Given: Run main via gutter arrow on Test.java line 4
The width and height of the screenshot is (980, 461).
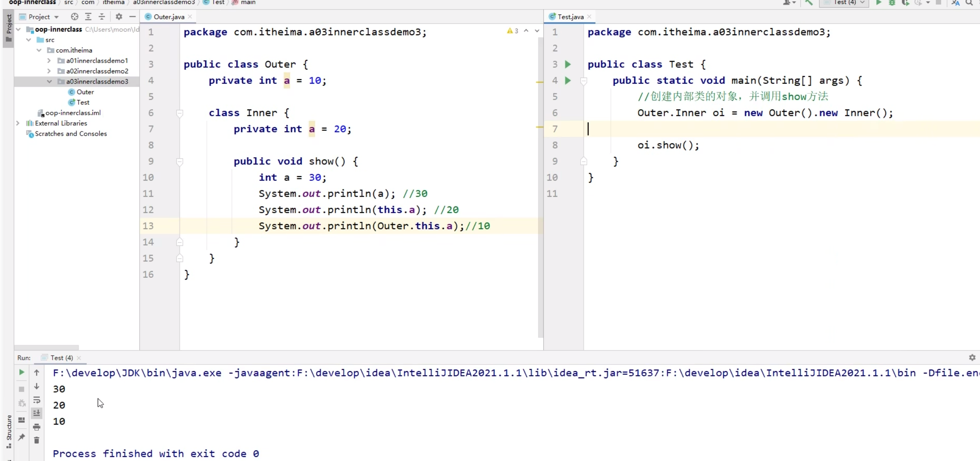Looking at the screenshot, I should point(568,80).
